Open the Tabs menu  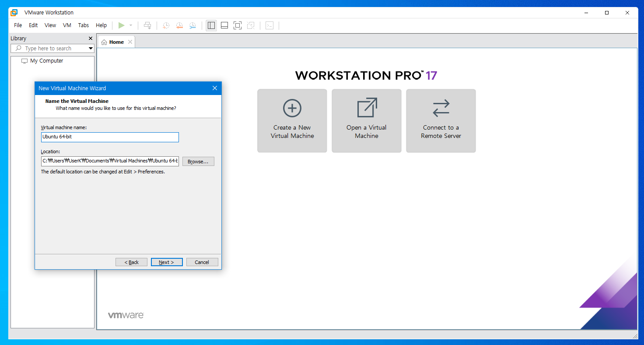84,25
